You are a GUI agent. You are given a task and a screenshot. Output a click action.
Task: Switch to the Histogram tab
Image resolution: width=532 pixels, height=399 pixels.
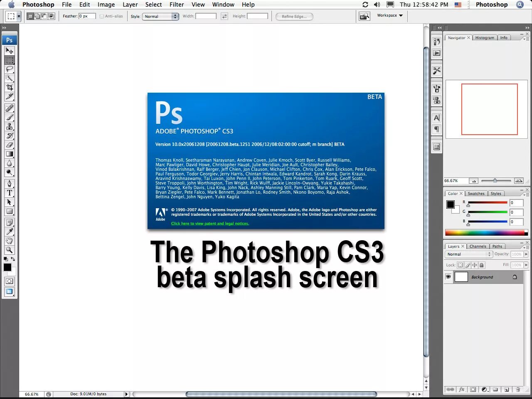485,38
